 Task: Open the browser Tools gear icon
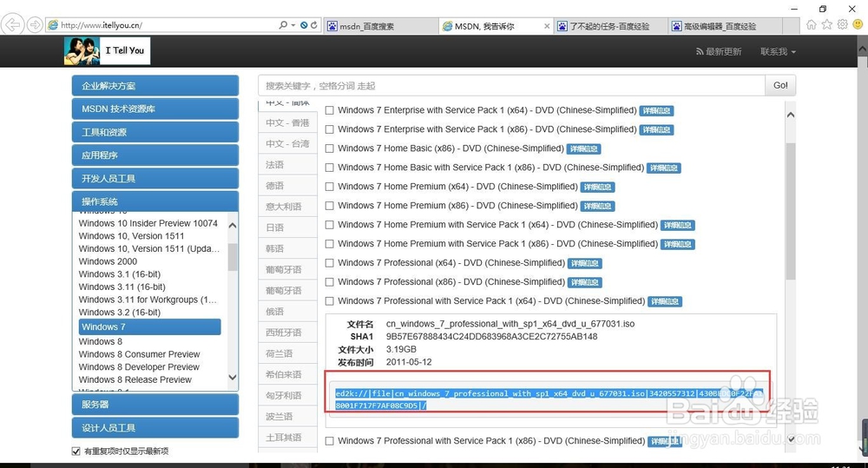tap(842, 24)
